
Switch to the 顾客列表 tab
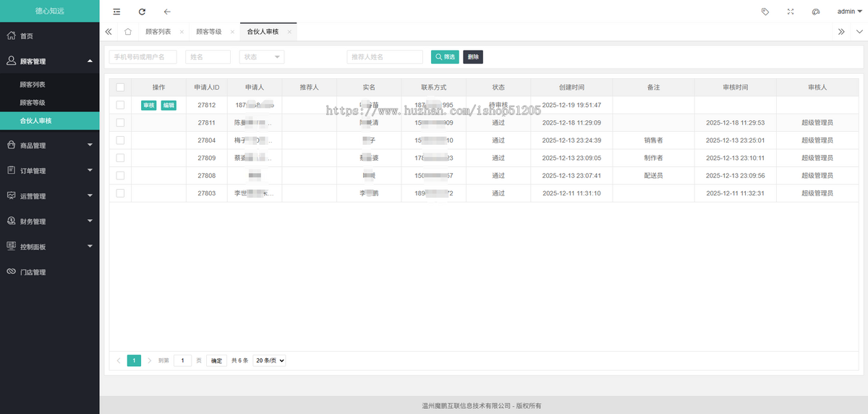point(158,32)
